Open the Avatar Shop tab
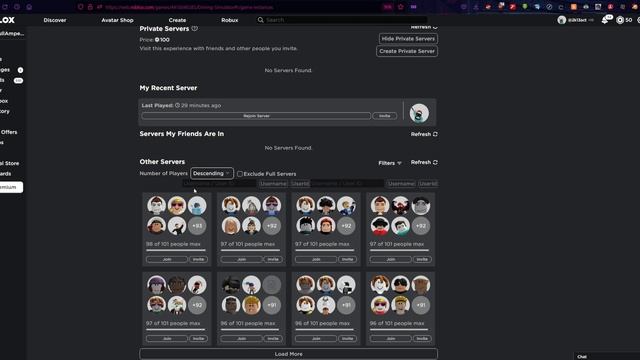The height and width of the screenshot is (360, 640). (117, 20)
